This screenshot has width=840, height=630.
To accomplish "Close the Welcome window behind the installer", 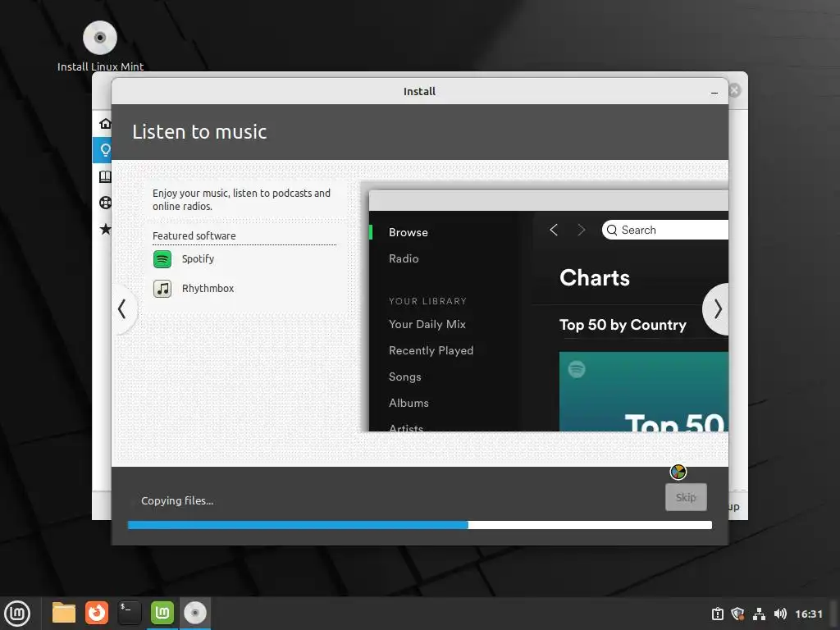I will [735, 90].
